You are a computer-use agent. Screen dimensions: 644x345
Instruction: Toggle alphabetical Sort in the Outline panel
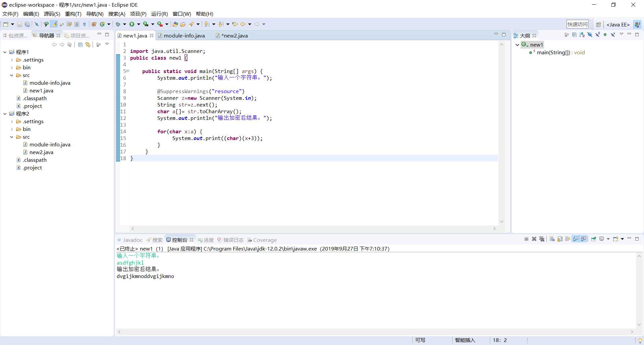pos(582,35)
